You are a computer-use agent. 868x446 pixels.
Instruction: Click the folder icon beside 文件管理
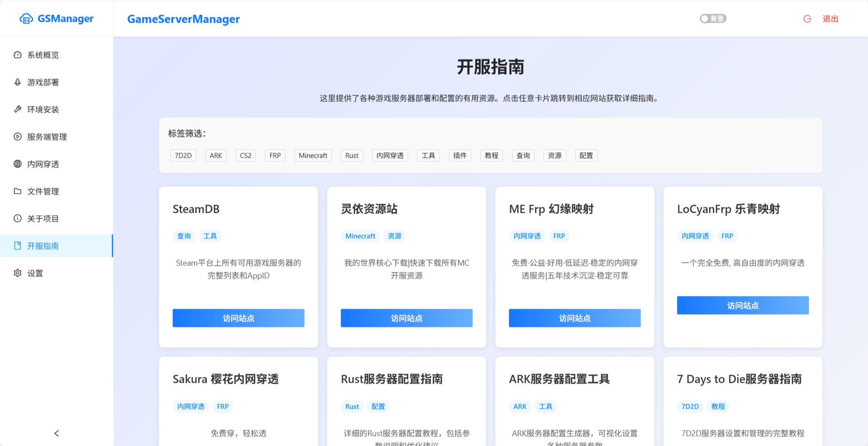tap(18, 191)
